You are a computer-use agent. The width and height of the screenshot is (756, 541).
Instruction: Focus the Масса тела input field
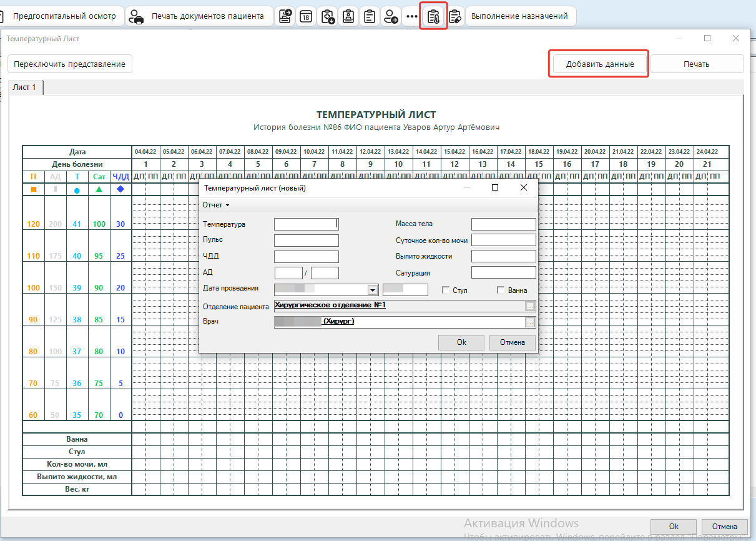coord(504,224)
